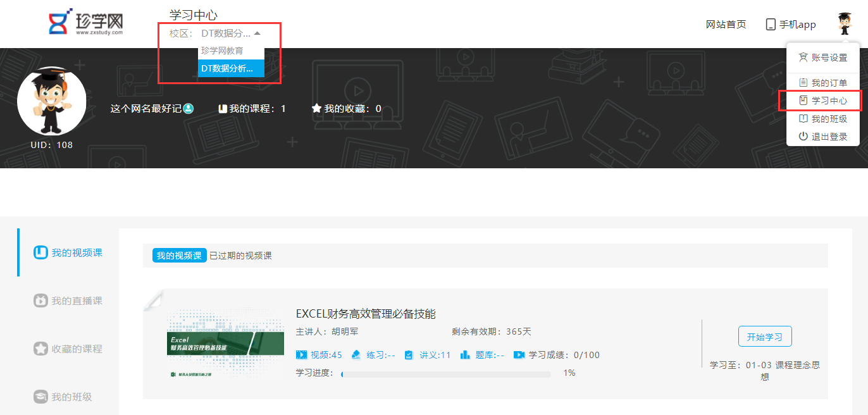Screen dimensions: 868x415
Task: Select 珍学网教育 from campus dropdown
Action: coord(222,51)
